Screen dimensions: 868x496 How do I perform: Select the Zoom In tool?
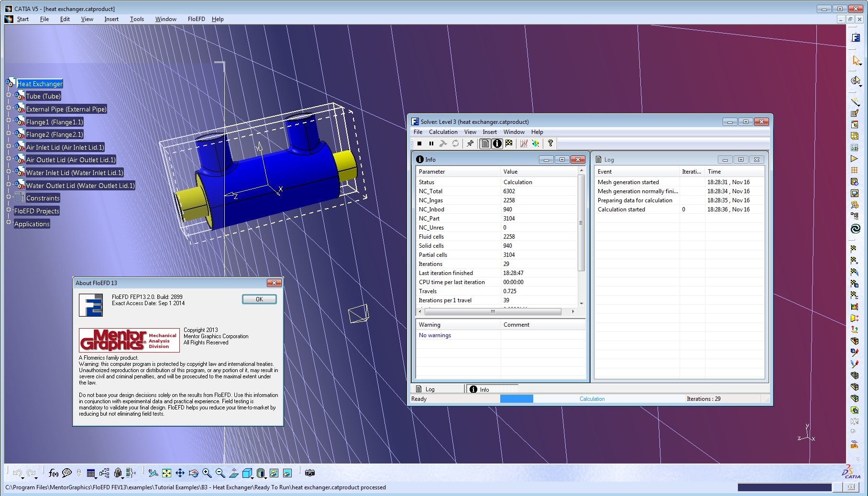point(207,473)
